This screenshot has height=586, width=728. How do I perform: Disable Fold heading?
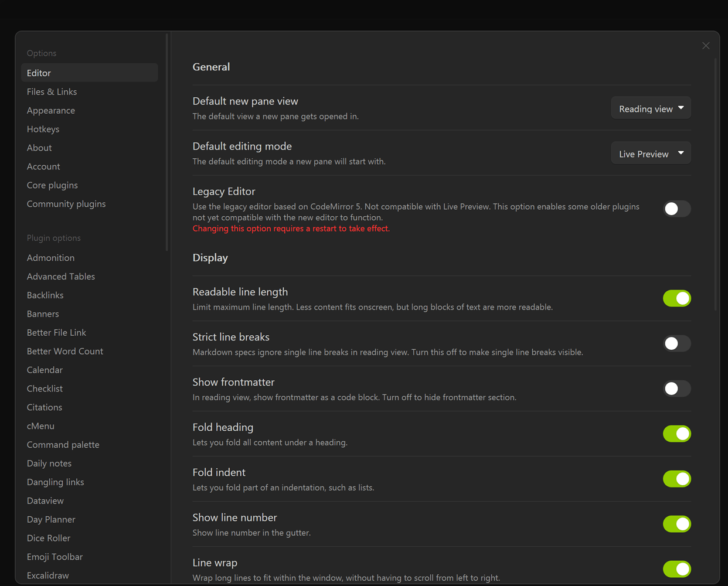(676, 434)
